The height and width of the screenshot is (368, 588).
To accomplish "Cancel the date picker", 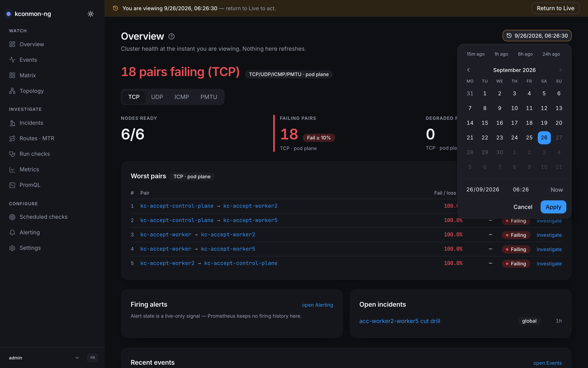I will [523, 207].
